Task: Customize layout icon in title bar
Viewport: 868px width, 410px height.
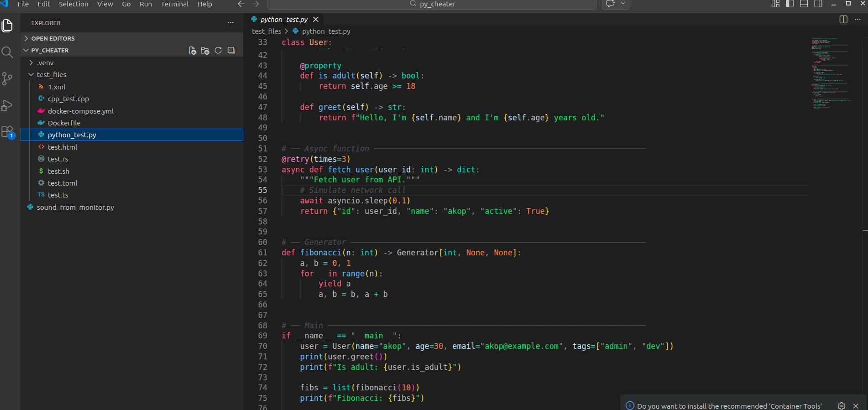Action: click(x=775, y=4)
